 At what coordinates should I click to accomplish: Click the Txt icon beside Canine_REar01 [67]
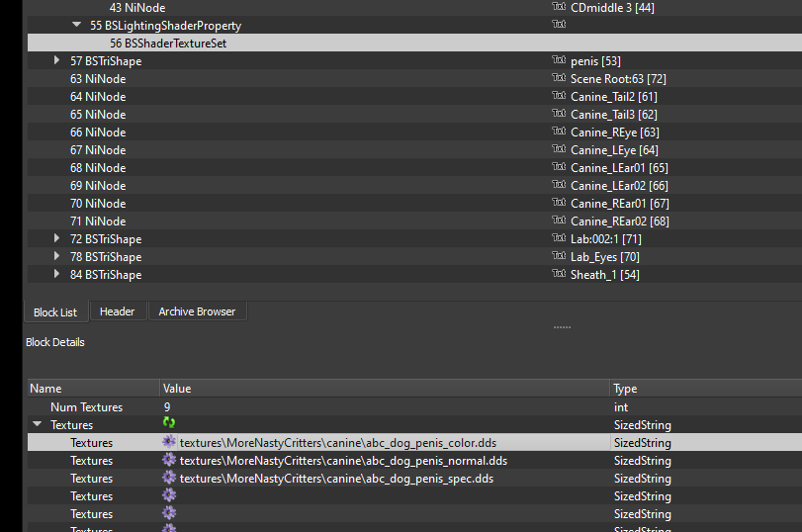559,203
